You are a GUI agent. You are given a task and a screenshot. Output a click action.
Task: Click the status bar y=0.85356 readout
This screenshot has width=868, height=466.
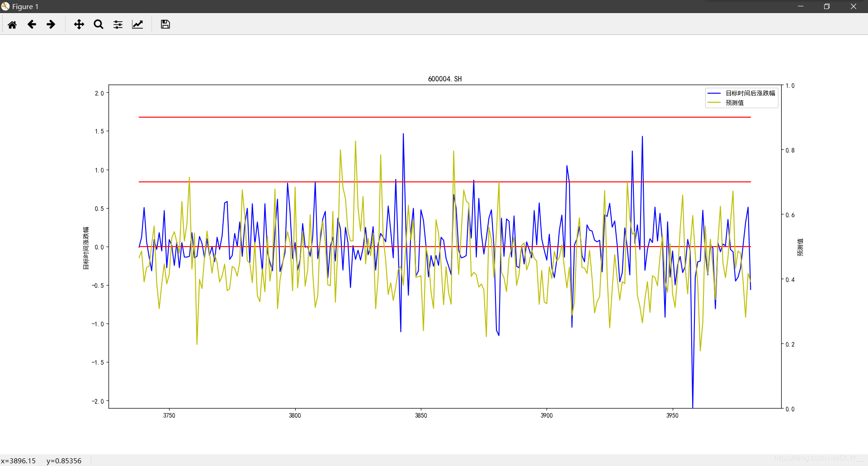coord(64,461)
